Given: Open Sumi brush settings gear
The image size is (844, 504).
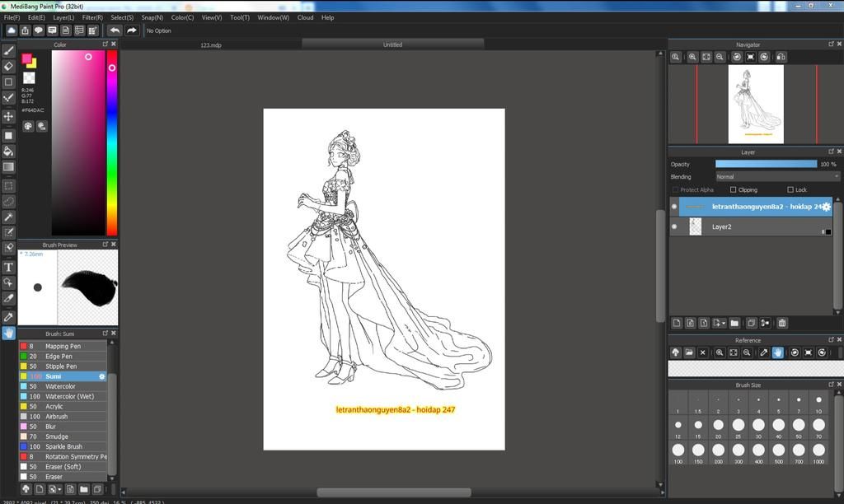Looking at the screenshot, I should coord(102,376).
